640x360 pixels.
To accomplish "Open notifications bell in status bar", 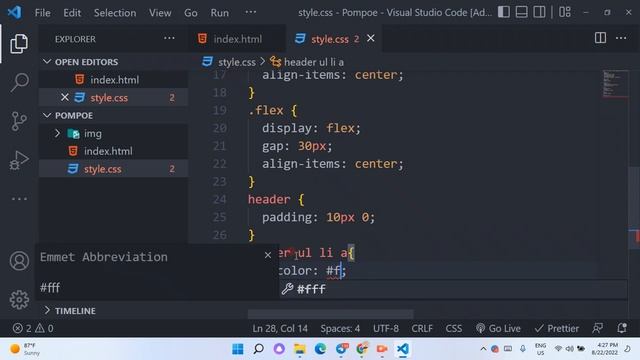I will (x=622, y=329).
